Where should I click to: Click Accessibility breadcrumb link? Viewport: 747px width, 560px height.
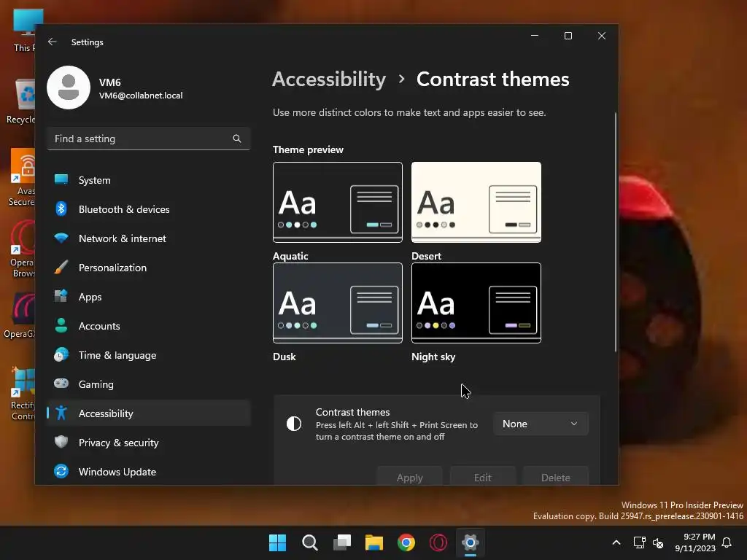point(329,79)
